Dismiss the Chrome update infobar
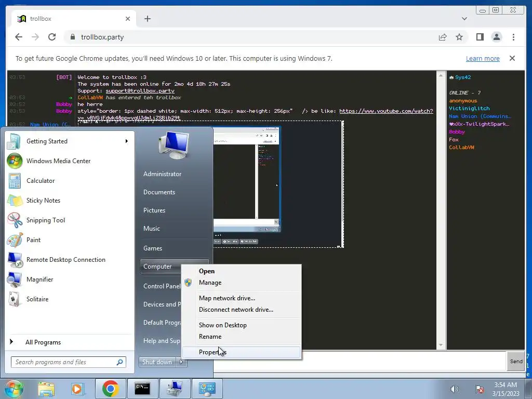532x399 pixels. 512,58
